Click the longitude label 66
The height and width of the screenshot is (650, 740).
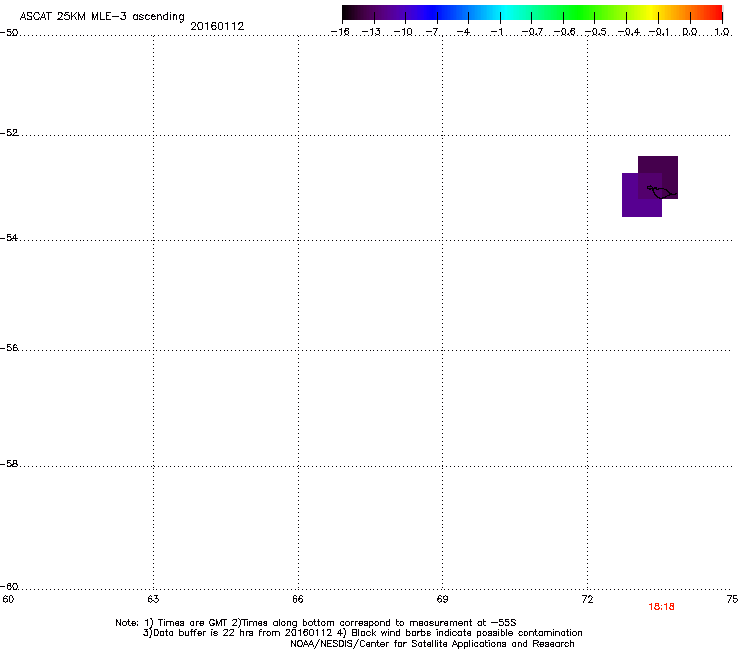point(298,599)
